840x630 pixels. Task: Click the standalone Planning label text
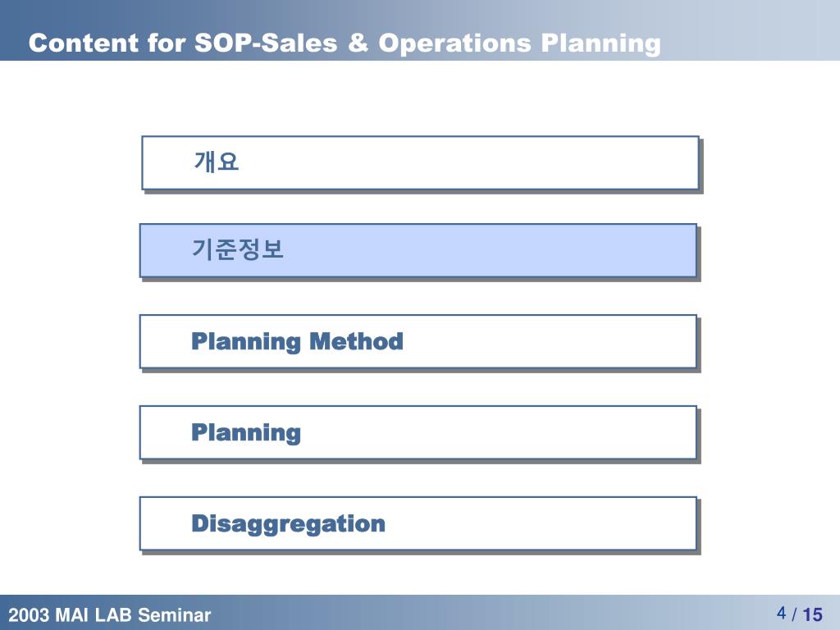point(246,433)
